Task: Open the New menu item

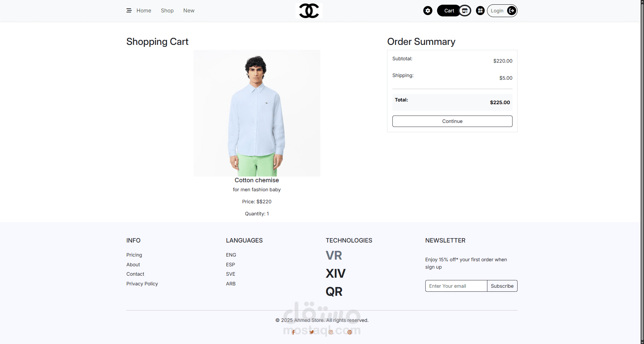Action: pos(189,11)
